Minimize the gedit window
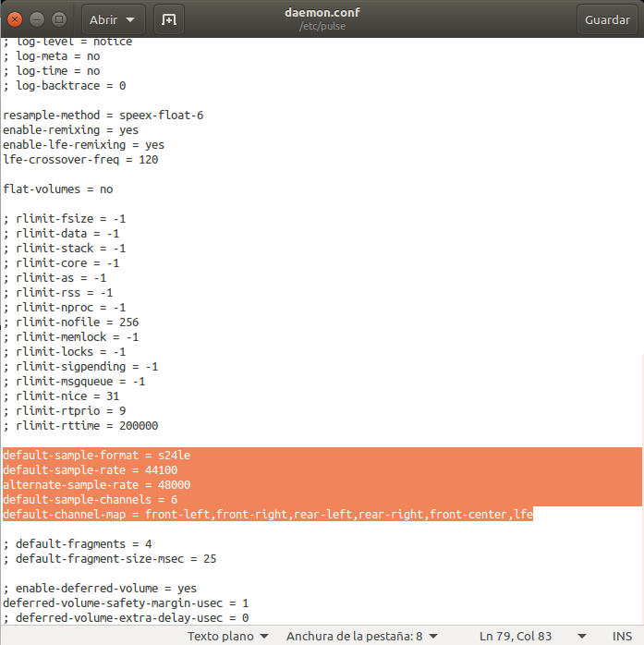This screenshot has width=644, height=645. (x=38, y=19)
